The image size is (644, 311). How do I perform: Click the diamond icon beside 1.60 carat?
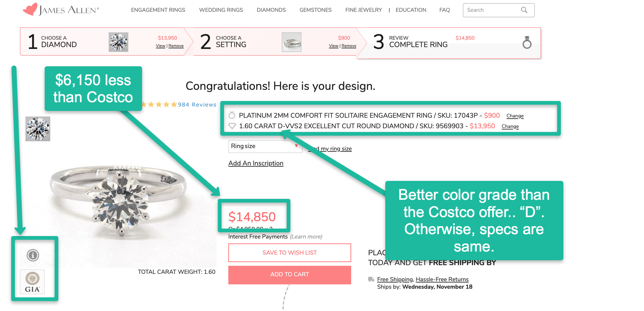tap(232, 126)
